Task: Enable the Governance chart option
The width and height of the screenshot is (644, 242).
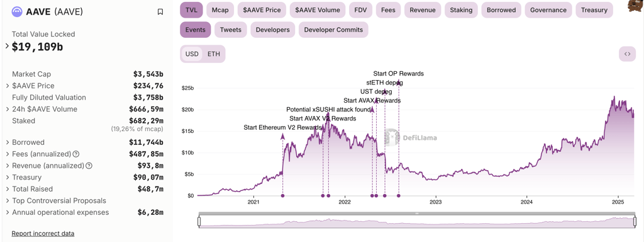Action: pos(548,10)
